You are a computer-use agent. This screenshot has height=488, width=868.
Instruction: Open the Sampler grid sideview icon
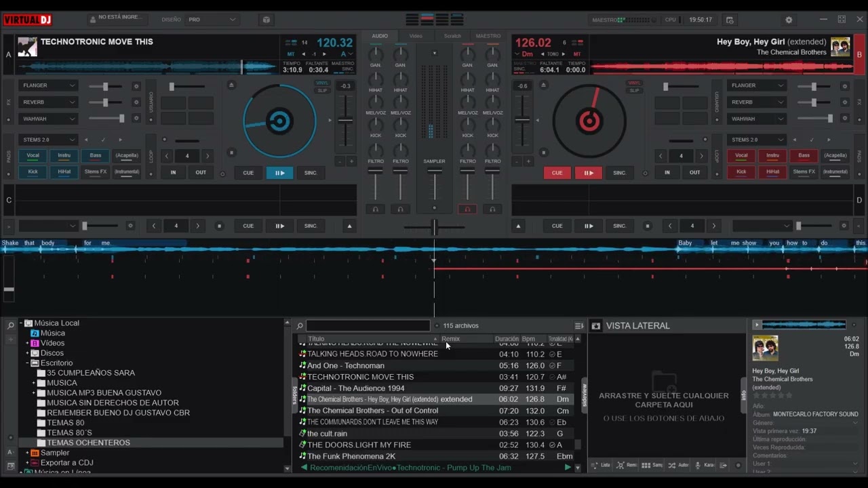653,466
